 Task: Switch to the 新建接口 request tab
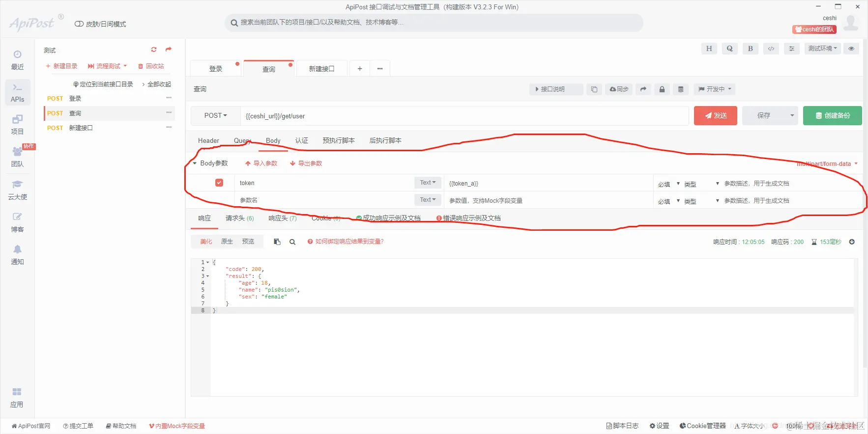pyautogui.click(x=321, y=69)
